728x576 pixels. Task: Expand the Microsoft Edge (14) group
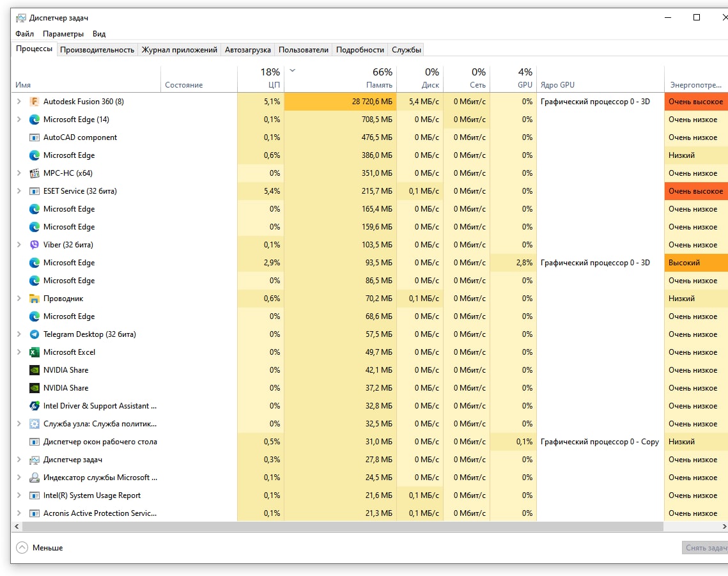(x=19, y=120)
